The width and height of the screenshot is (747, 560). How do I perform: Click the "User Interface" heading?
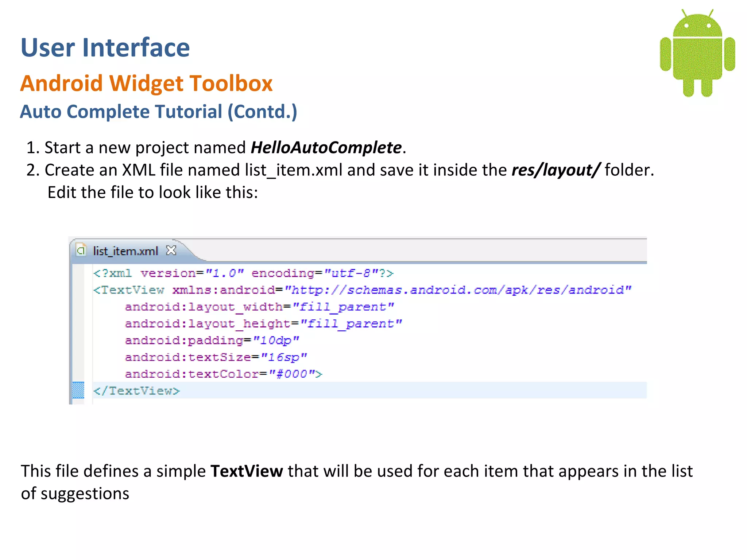click(x=105, y=48)
